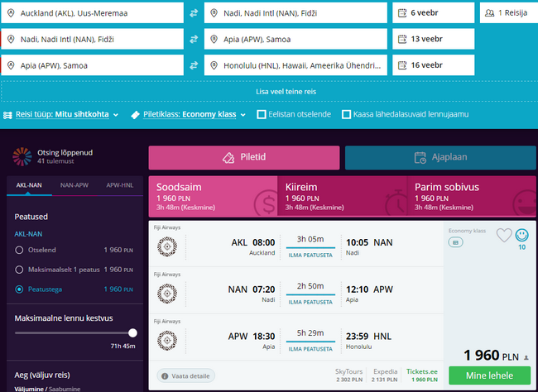Swap Nadi and Apia airports

[194, 39]
